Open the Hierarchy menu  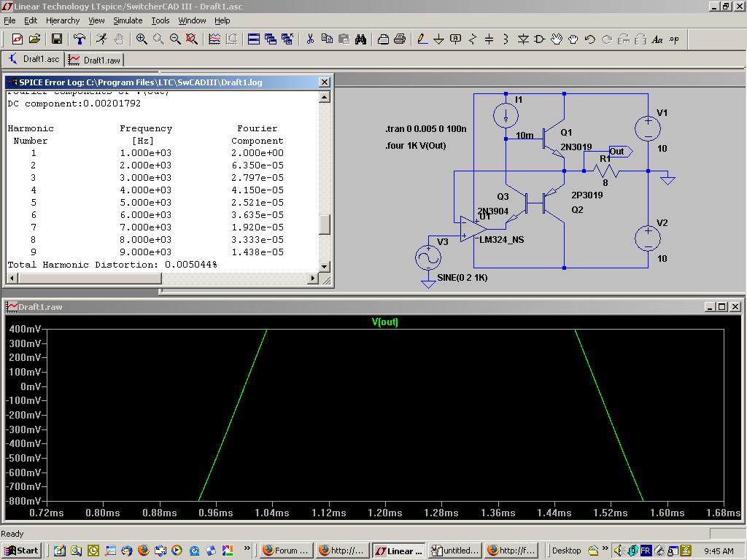click(63, 20)
